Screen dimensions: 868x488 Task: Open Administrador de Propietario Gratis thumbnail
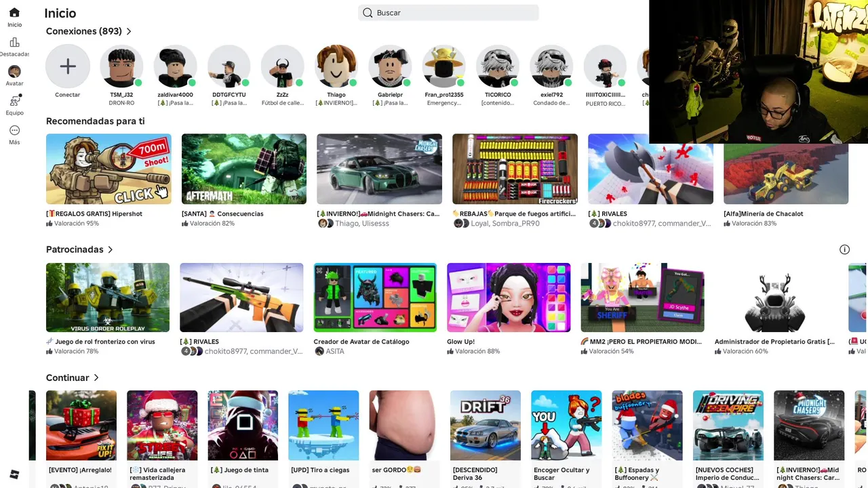click(x=776, y=298)
